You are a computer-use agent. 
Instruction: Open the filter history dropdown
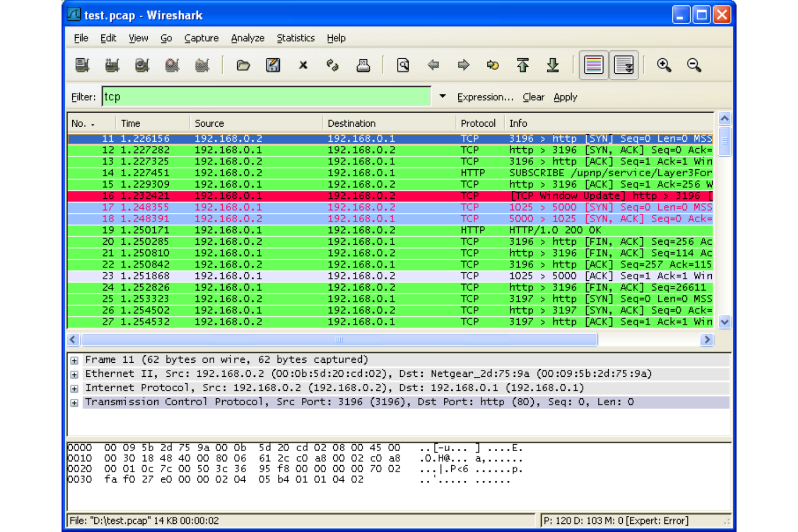442,96
